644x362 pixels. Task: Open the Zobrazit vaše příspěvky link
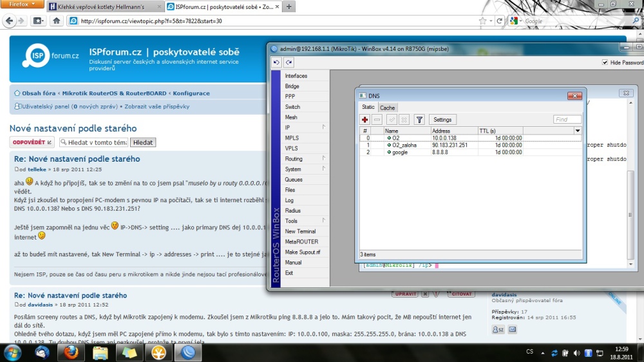(157, 106)
